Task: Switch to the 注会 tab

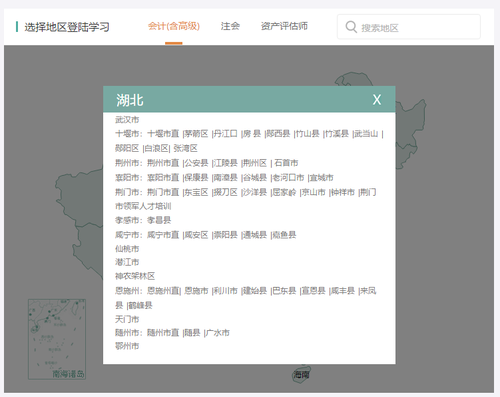Action: (230, 26)
